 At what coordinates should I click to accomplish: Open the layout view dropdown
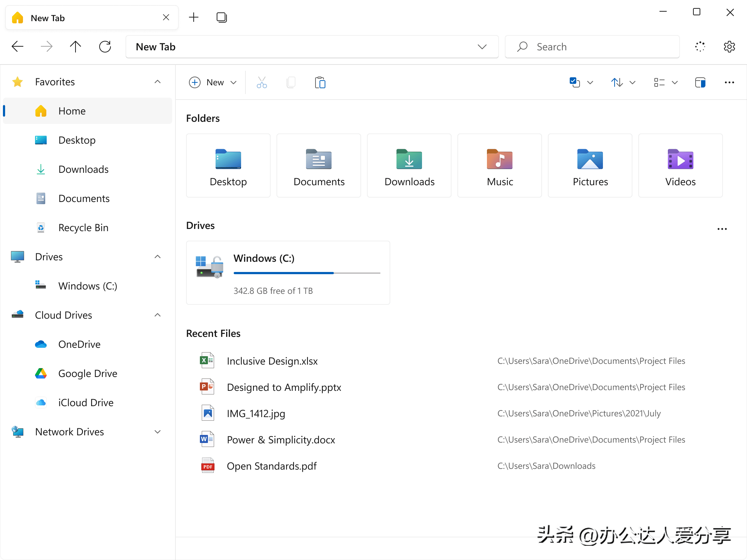tap(665, 82)
